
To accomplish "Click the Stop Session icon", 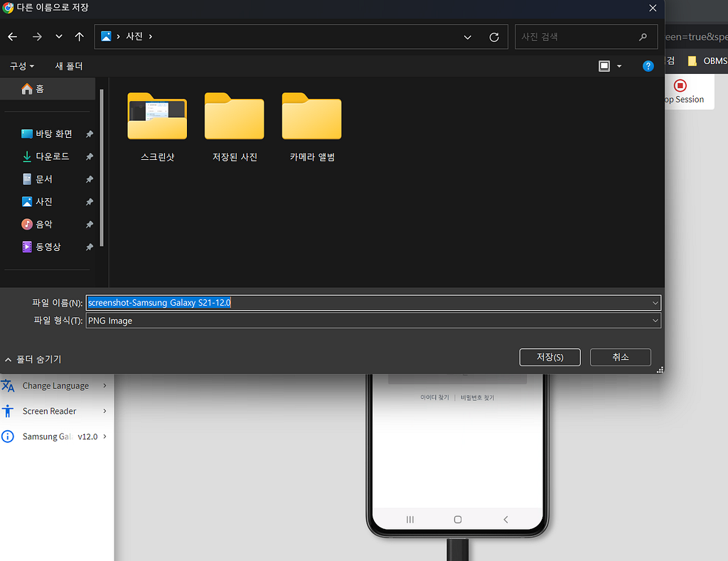I will [680, 85].
